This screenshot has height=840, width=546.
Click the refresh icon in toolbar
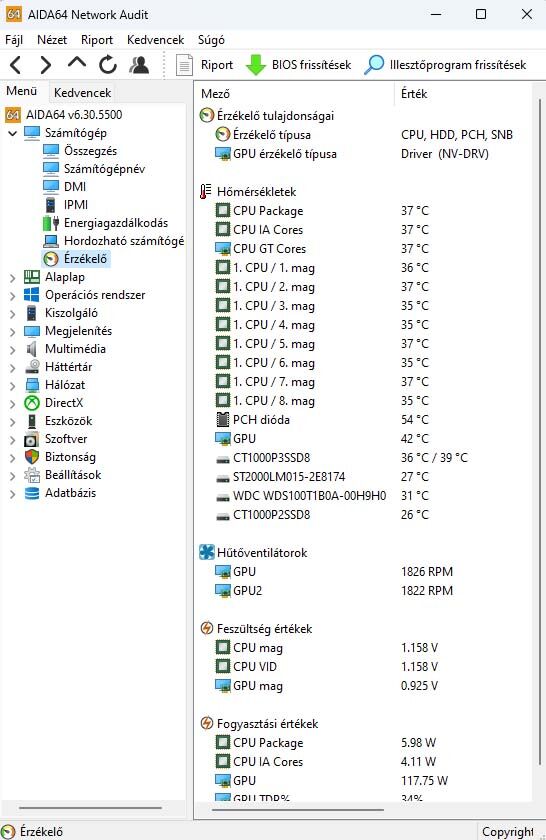coord(108,65)
